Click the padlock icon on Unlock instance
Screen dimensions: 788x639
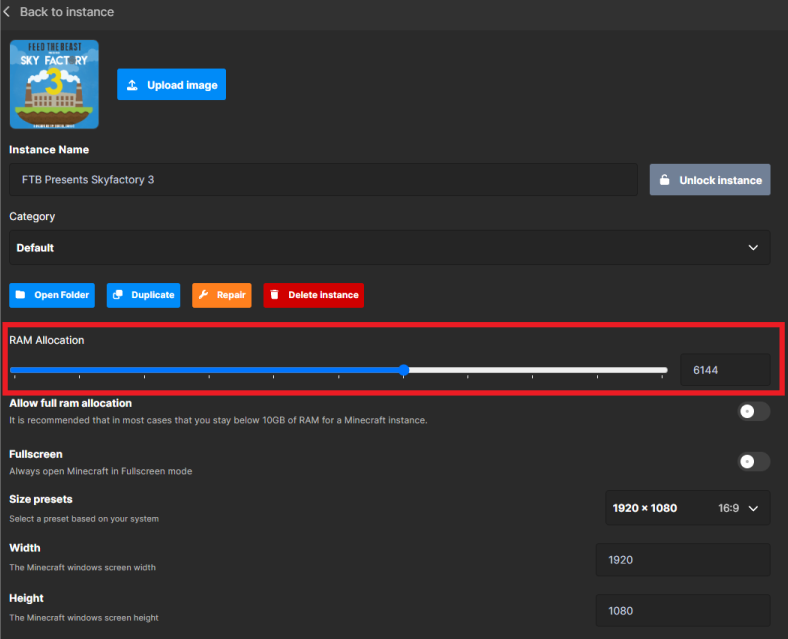tap(664, 180)
